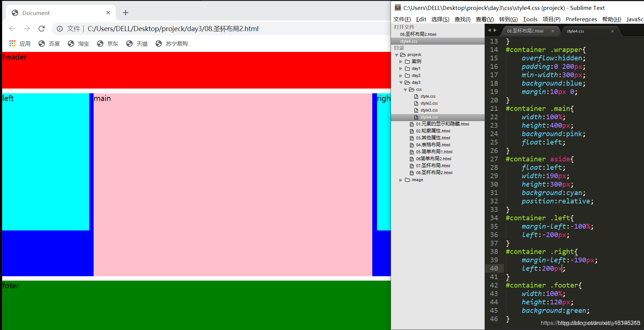The image size is (644, 330).
Task: Click the pink main block on the page
Action: pos(233,185)
